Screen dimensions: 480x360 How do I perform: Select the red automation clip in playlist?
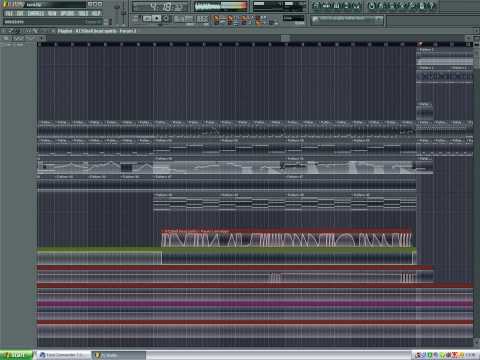(x=287, y=238)
